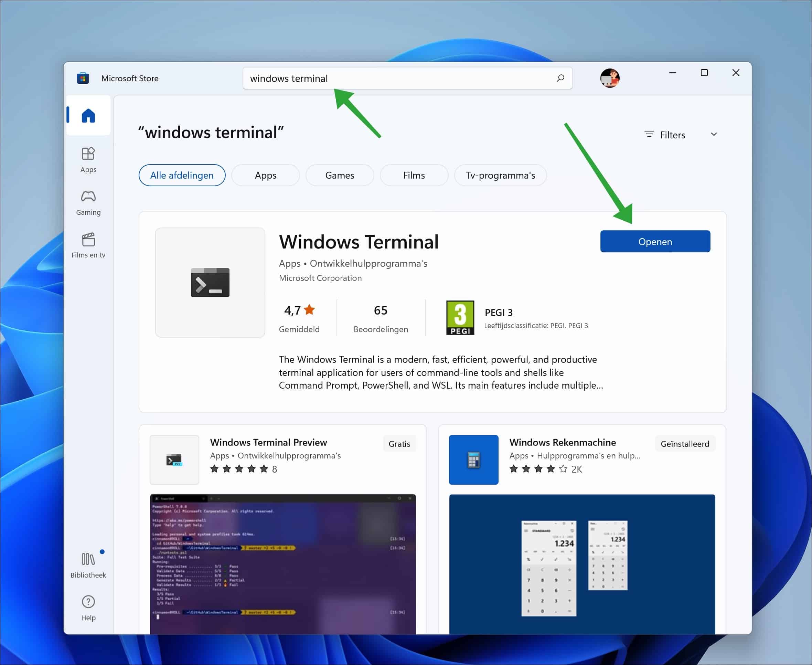Image resolution: width=812 pixels, height=665 pixels.
Task: Select the Tv-programma's category
Action: click(500, 175)
